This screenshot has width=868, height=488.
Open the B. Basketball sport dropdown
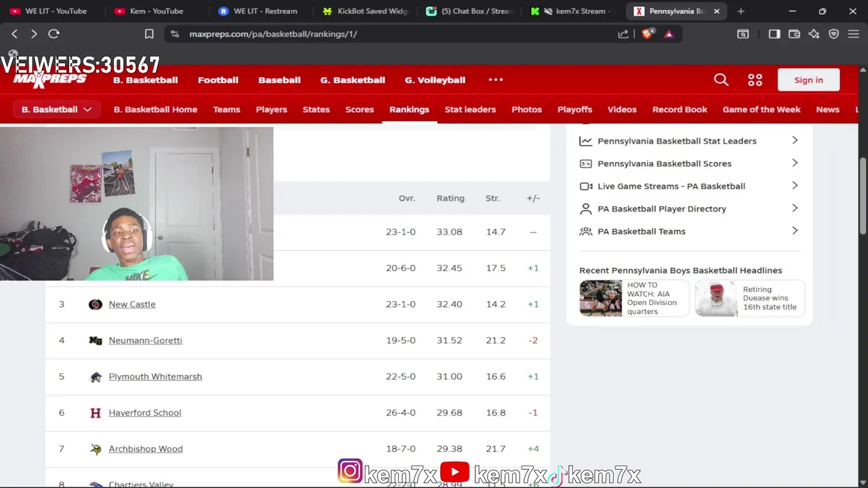point(56,109)
